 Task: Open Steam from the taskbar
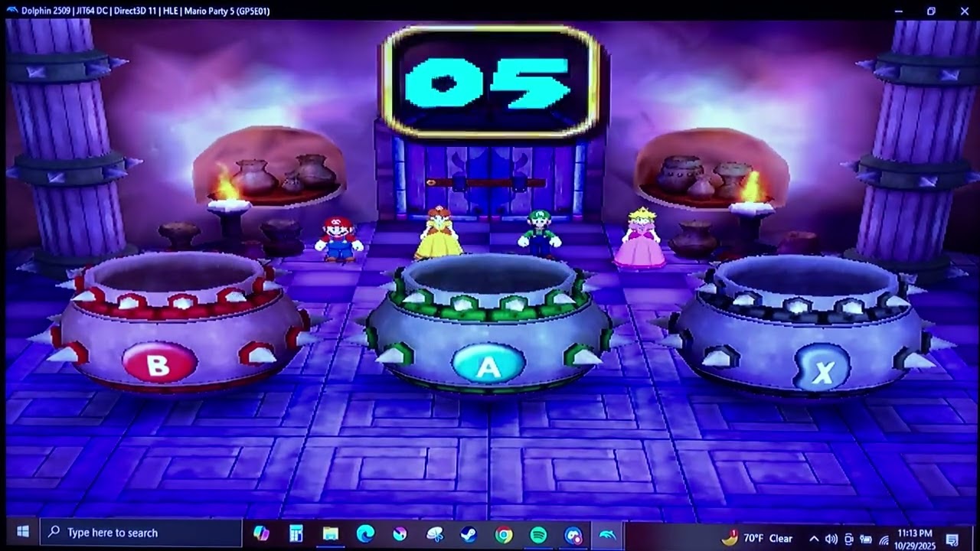tap(469, 534)
